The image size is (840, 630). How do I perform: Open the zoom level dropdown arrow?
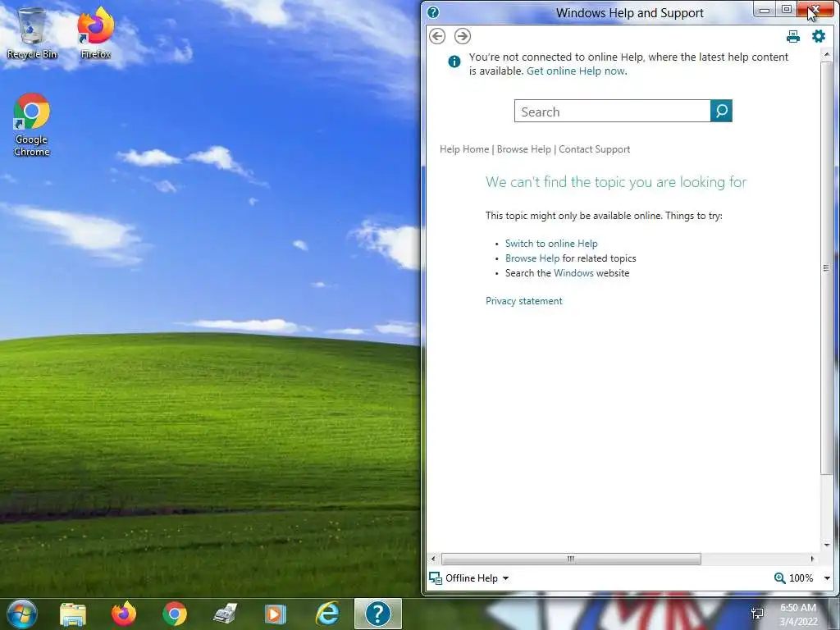[x=827, y=578]
